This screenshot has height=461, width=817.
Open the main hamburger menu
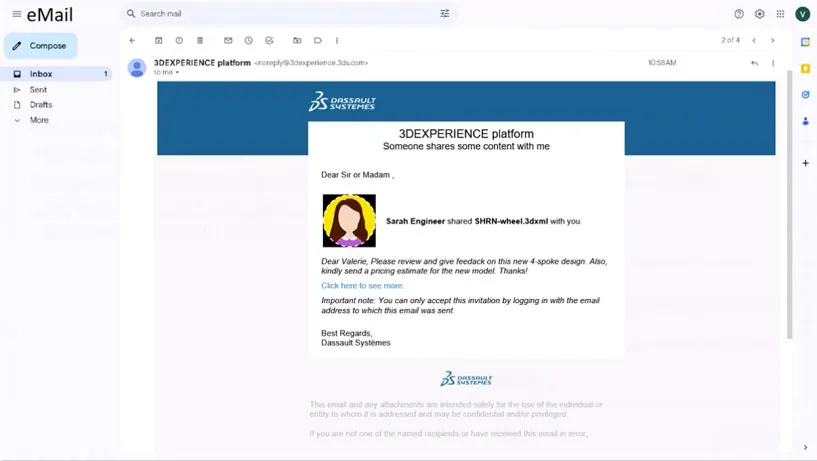[17, 14]
